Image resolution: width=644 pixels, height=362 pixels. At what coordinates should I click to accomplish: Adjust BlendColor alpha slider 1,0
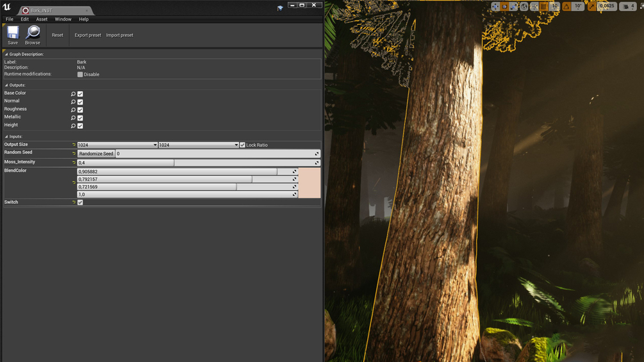[x=187, y=194]
